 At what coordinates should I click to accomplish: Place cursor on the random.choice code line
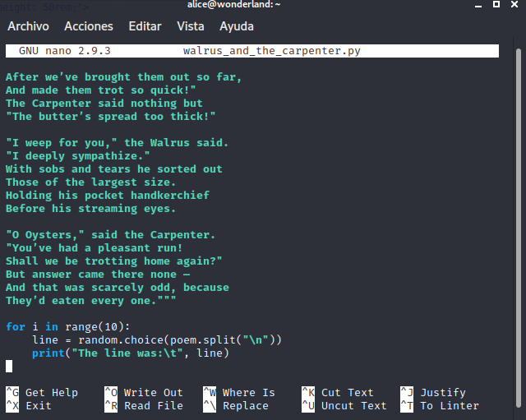click(x=156, y=340)
